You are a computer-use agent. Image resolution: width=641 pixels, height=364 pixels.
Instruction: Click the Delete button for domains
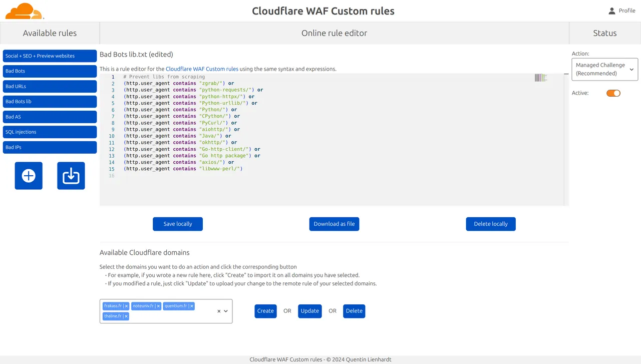(354, 311)
